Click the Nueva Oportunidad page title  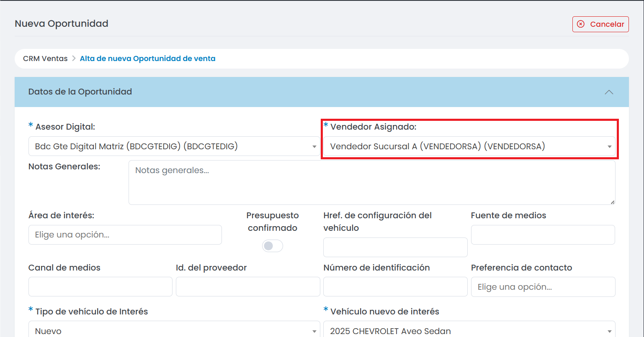pos(62,23)
